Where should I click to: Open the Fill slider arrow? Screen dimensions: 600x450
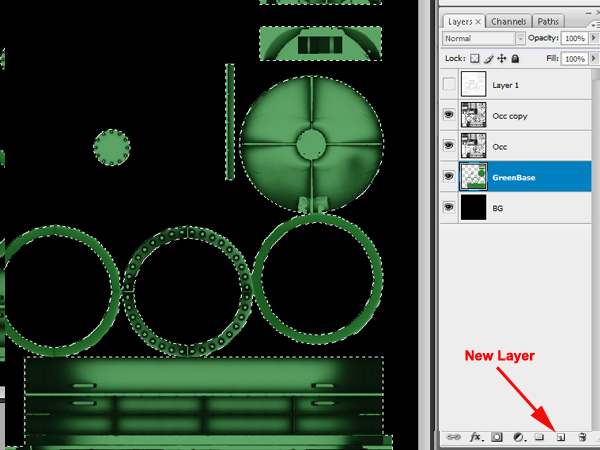click(593, 59)
